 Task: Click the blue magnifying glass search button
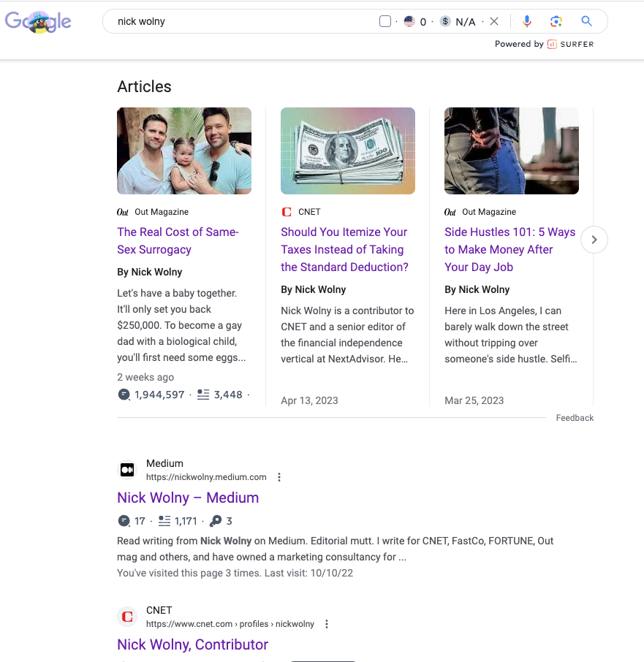[x=586, y=21]
